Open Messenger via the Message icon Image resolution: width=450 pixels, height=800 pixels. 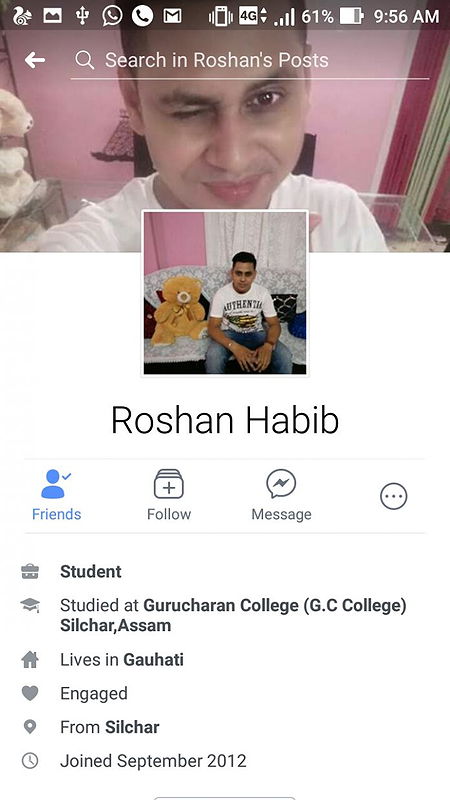[x=281, y=484]
